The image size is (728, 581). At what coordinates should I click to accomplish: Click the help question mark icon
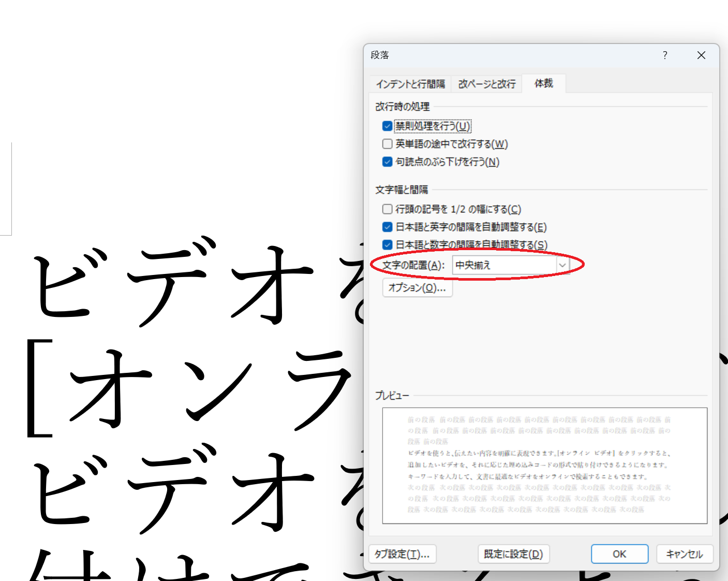pos(665,55)
